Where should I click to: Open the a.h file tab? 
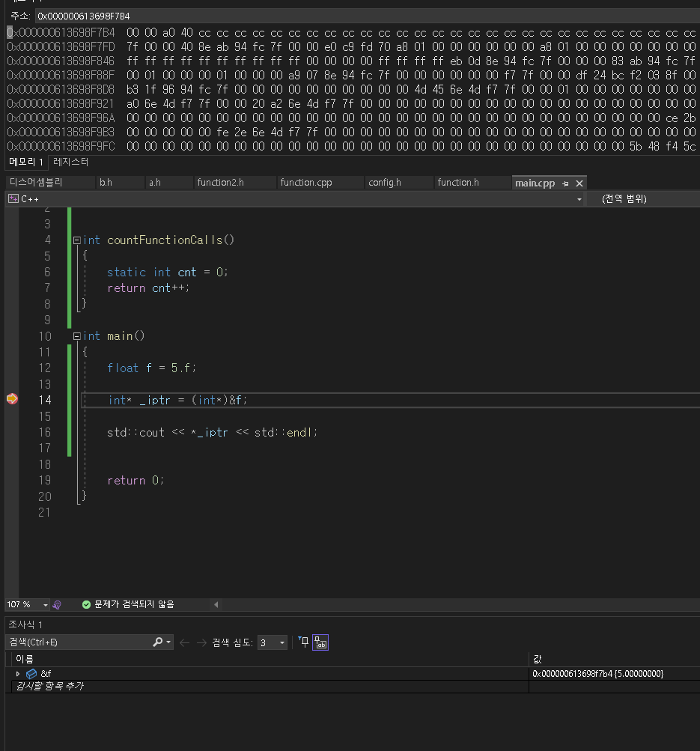(x=155, y=183)
